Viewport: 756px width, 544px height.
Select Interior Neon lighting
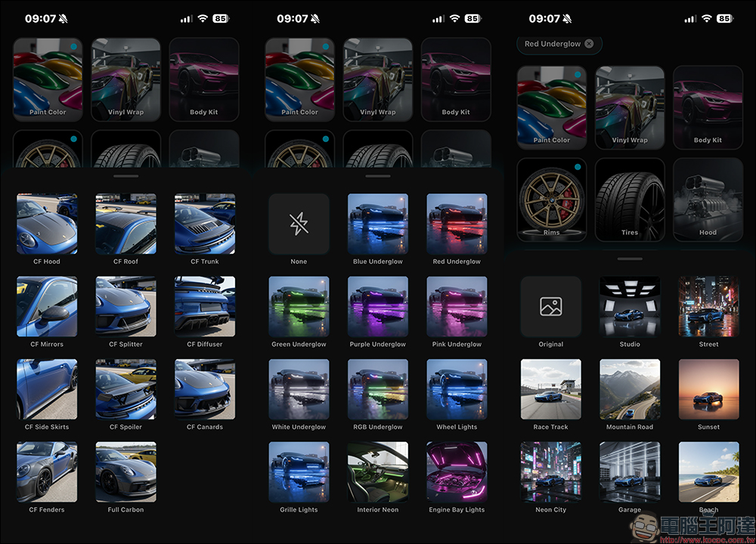pyautogui.click(x=377, y=471)
